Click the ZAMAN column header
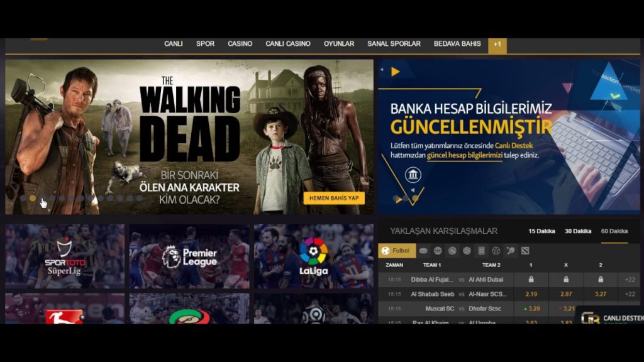Viewport: 644px width, 362px height. click(x=394, y=265)
